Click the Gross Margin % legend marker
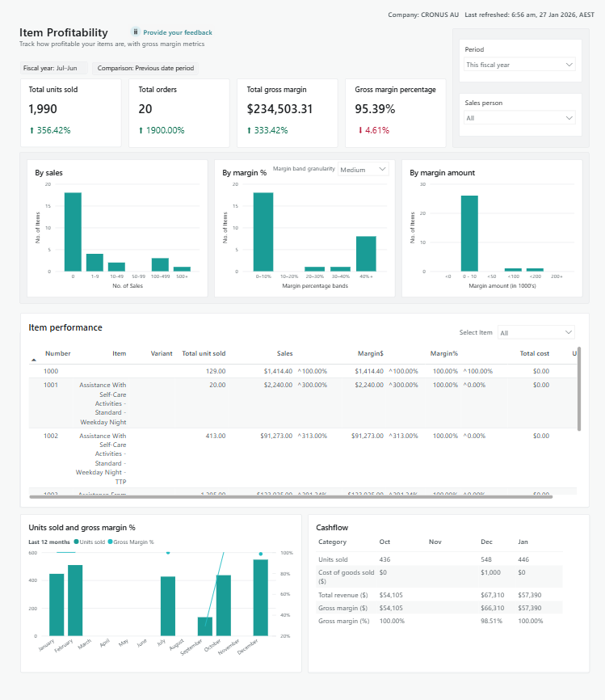The height and width of the screenshot is (700, 605). (x=109, y=542)
